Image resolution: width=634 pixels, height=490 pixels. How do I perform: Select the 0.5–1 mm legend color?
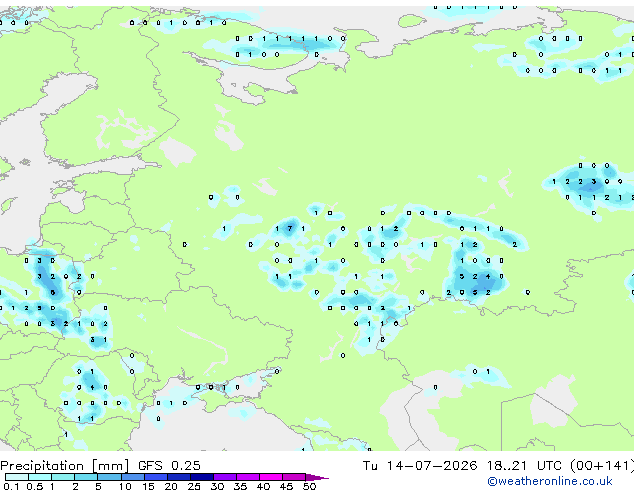pos(40,477)
